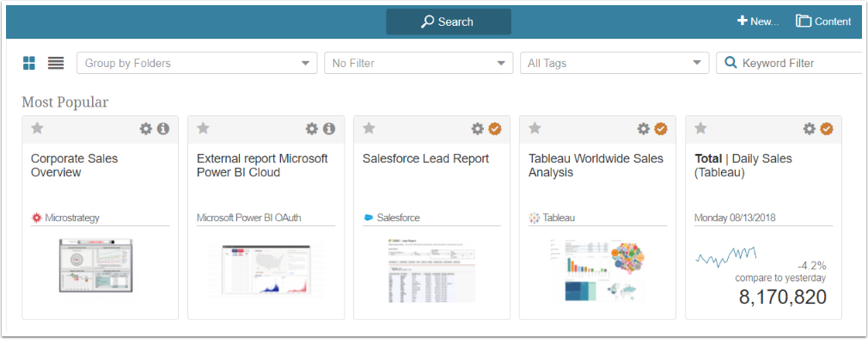
Task: Click certified badge on Total Daily Sales tile
Action: [827, 128]
